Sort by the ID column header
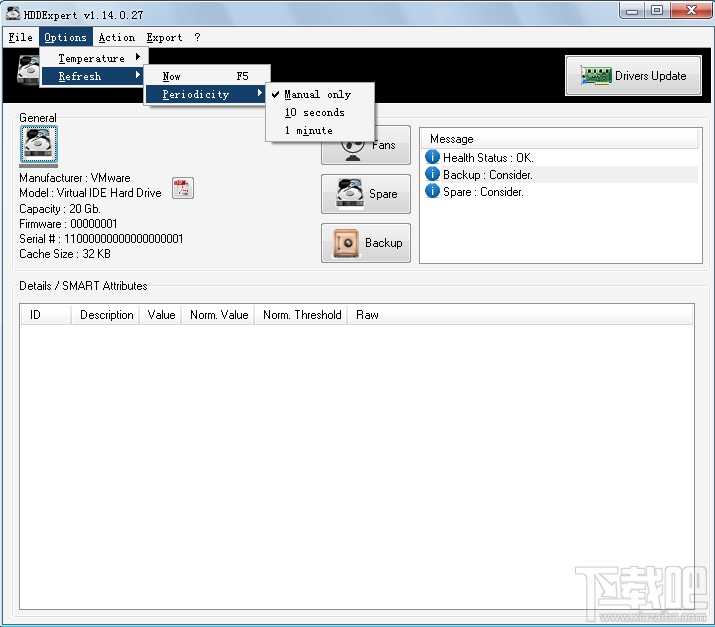Screen dimensions: 715x627 click(45, 315)
